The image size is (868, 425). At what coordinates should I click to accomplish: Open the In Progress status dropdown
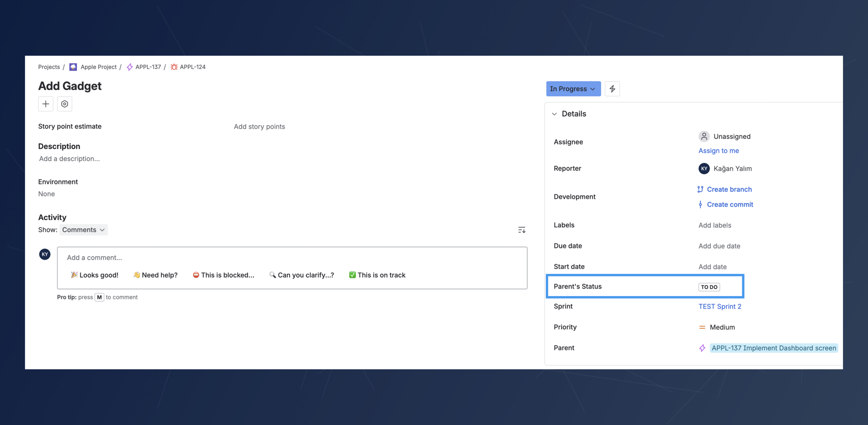(573, 88)
